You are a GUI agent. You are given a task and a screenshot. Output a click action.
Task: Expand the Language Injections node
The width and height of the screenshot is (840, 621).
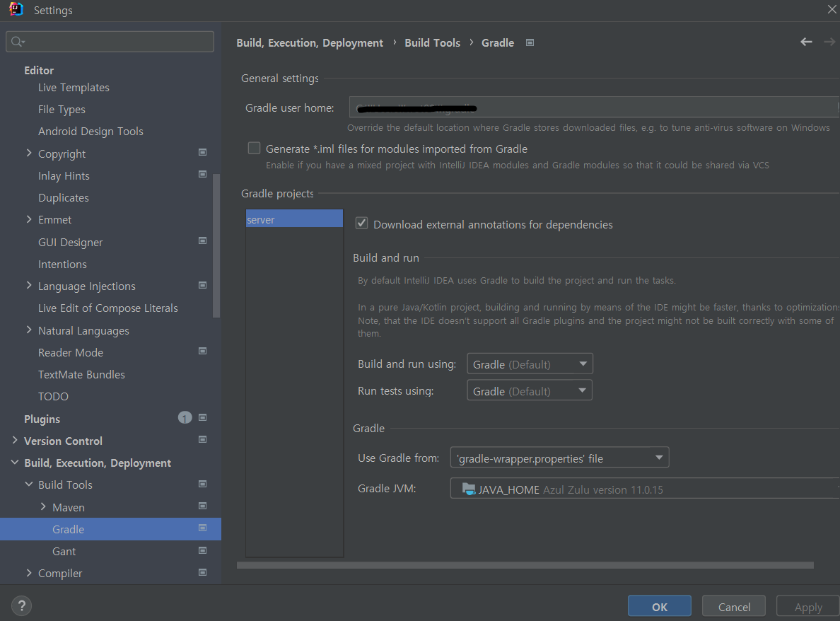click(x=29, y=286)
